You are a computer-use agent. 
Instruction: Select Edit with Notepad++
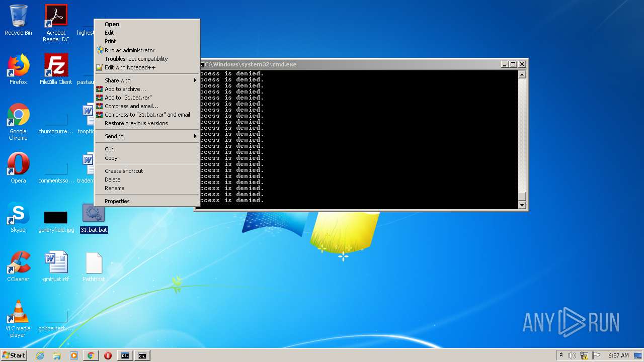[147, 67]
